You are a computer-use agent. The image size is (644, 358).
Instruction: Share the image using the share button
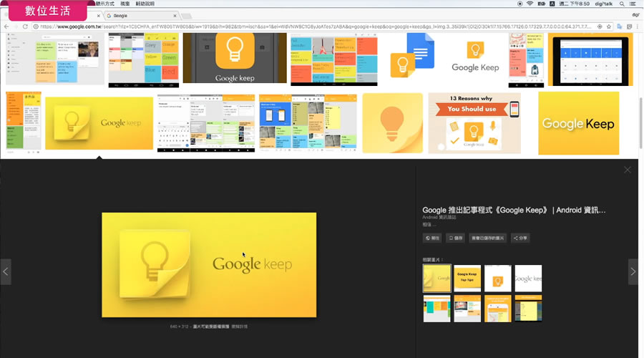click(519, 238)
